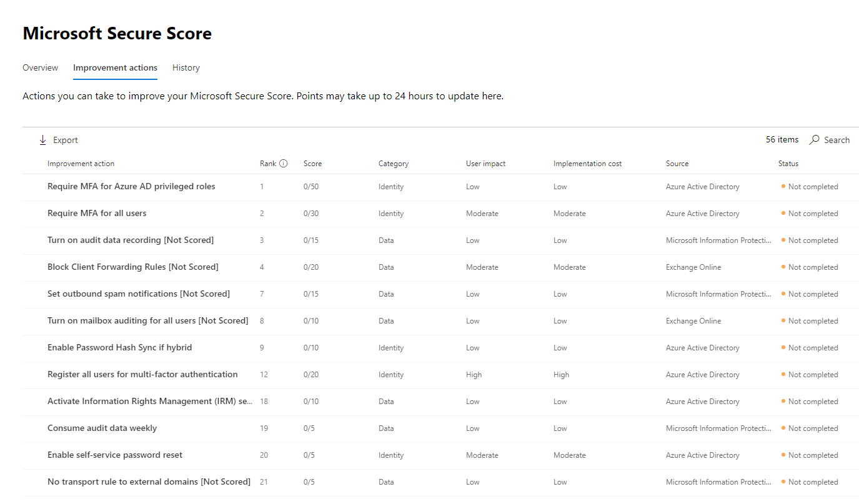The width and height of the screenshot is (859, 504).
Task: Sort by the Score column header
Action: (x=312, y=164)
